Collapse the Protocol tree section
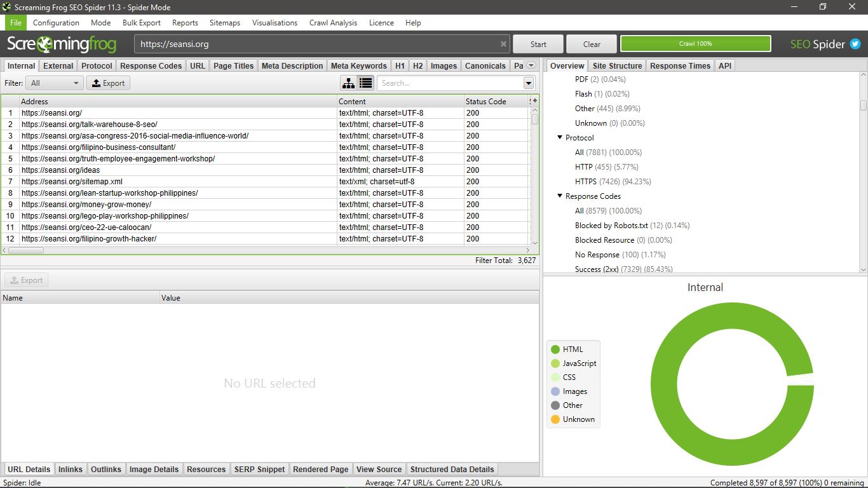 [560, 138]
